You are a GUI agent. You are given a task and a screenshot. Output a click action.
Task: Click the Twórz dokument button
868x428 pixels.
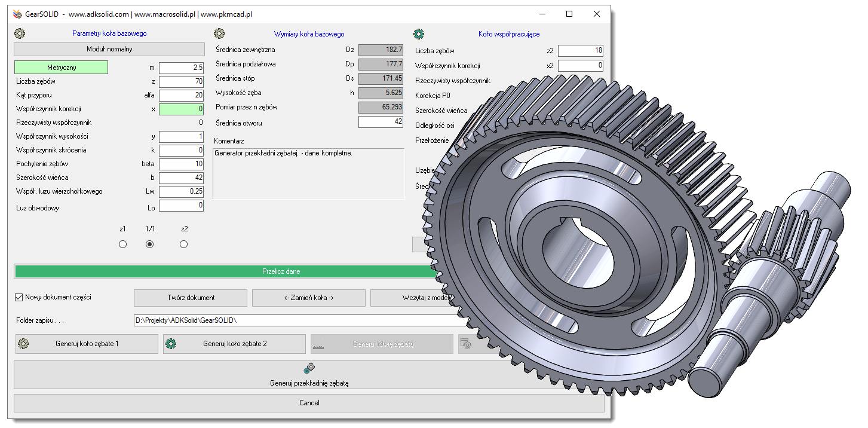click(x=190, y=298)
